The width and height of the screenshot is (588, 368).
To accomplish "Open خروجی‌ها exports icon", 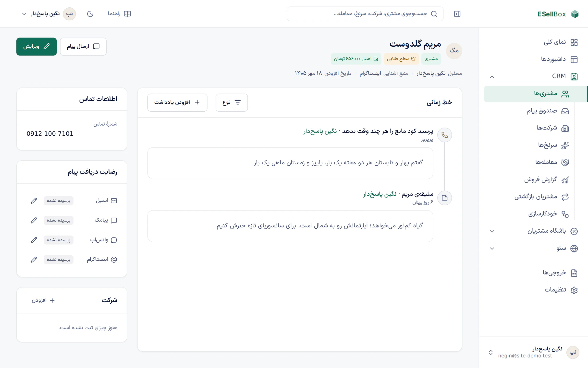I will [574, 273].
